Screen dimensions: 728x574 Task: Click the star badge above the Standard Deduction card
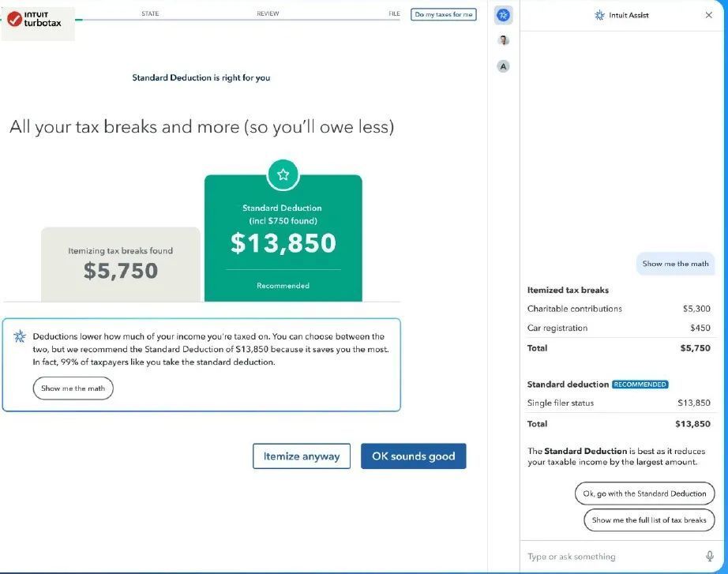click(x=283, y=174)
